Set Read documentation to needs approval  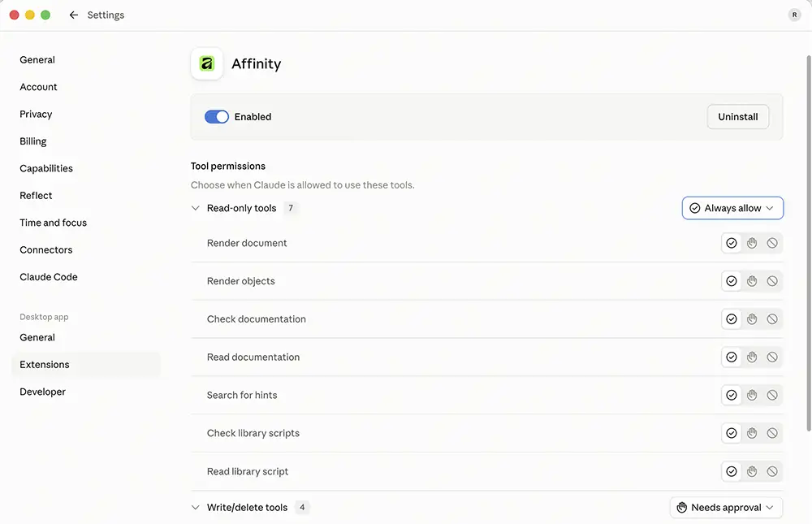752,357
